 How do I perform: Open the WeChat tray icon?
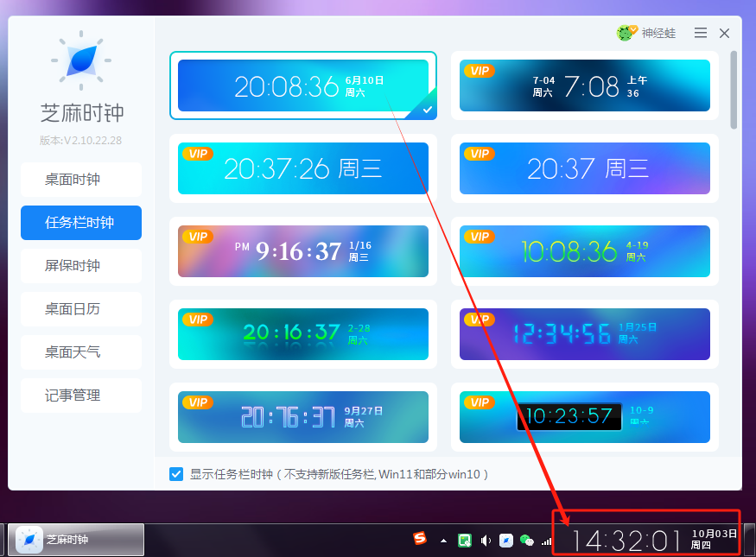tap(526, 541)
